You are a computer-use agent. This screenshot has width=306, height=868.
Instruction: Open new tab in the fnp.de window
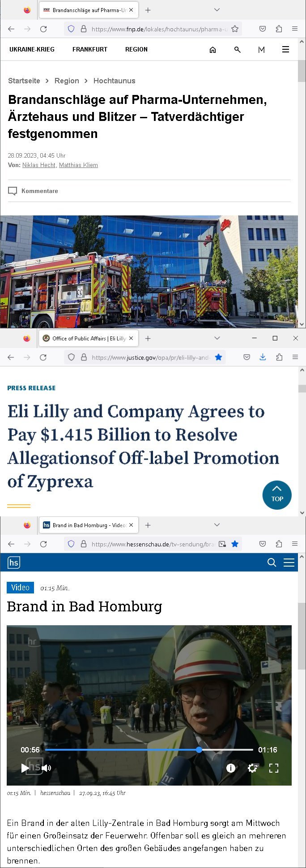[148, 10]
